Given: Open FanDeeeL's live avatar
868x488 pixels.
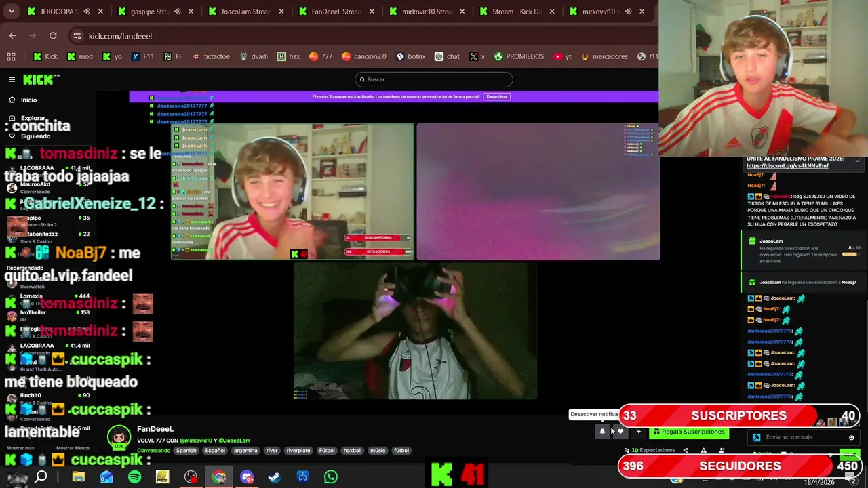Looking at the screenshot, I should (x=119, y=438).
